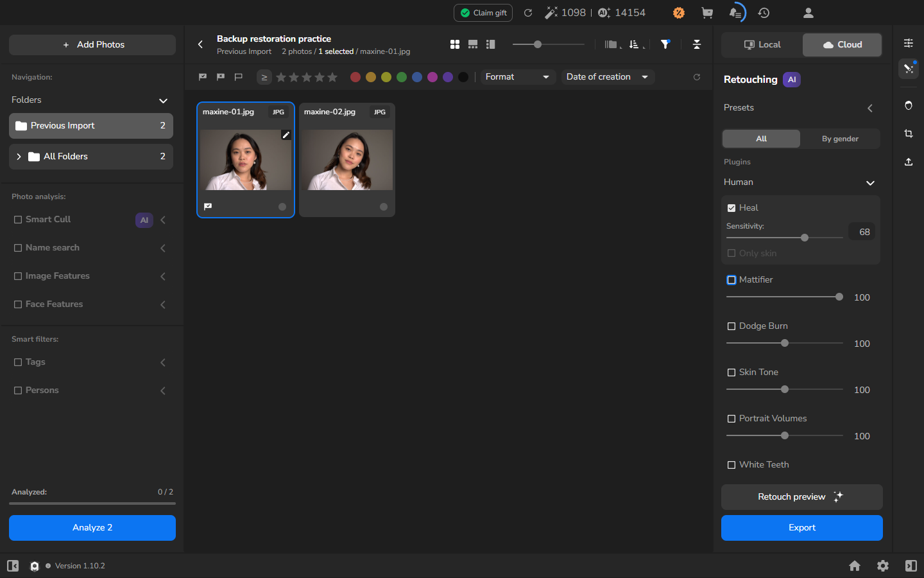Uncheck the Heal checkbox
Screen dimensions: 924x578
click(732, 208)
